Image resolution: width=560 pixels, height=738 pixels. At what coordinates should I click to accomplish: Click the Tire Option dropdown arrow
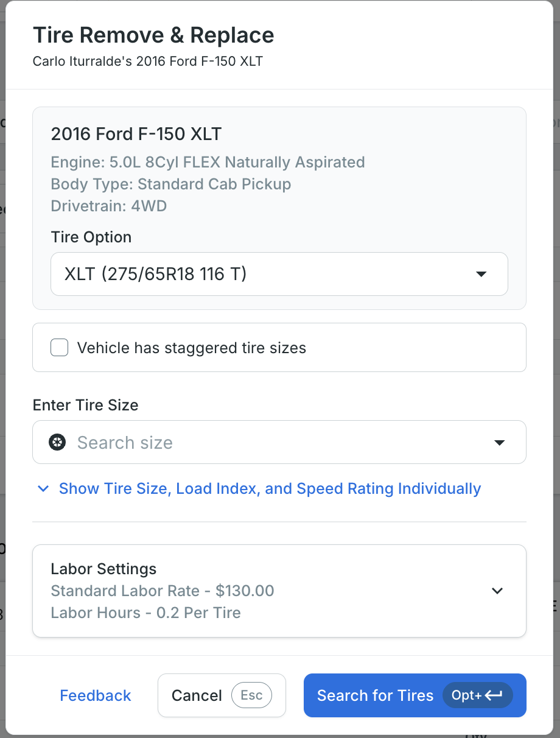481,275
